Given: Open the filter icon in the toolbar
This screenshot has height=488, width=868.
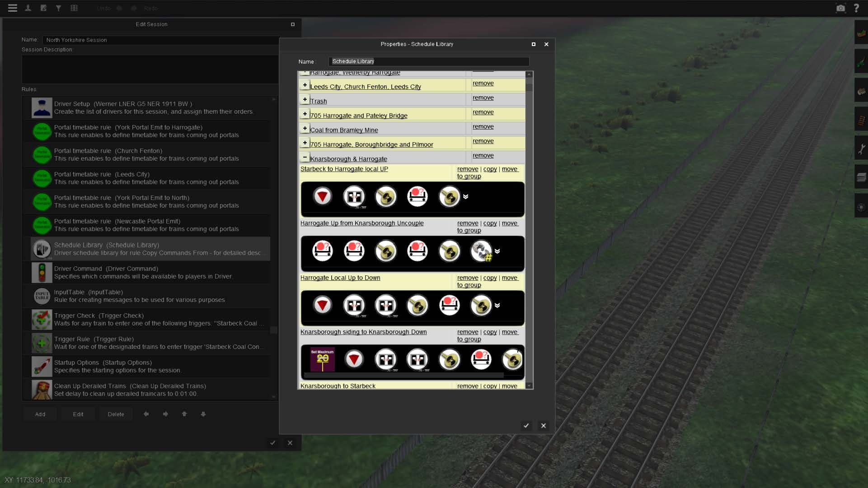Looking at the screenshot, I should point(59,8).
